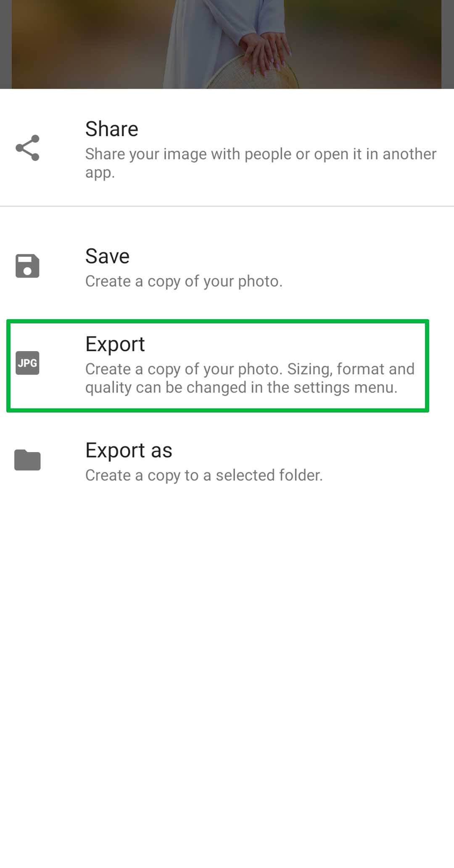Screen dimensions: 454x868
Task: Click 'Create a copy to a selected folder.'
Action: tap(204, 475)
